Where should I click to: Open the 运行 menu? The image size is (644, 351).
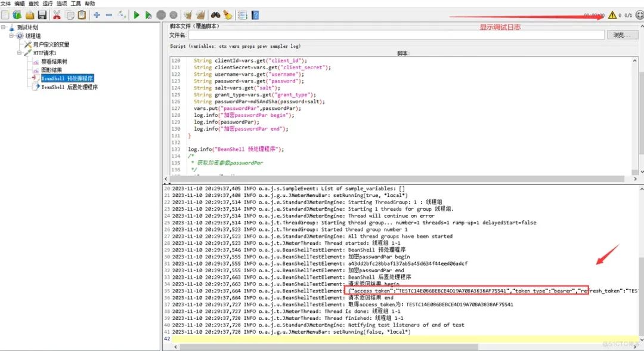[x=48, y=4]
